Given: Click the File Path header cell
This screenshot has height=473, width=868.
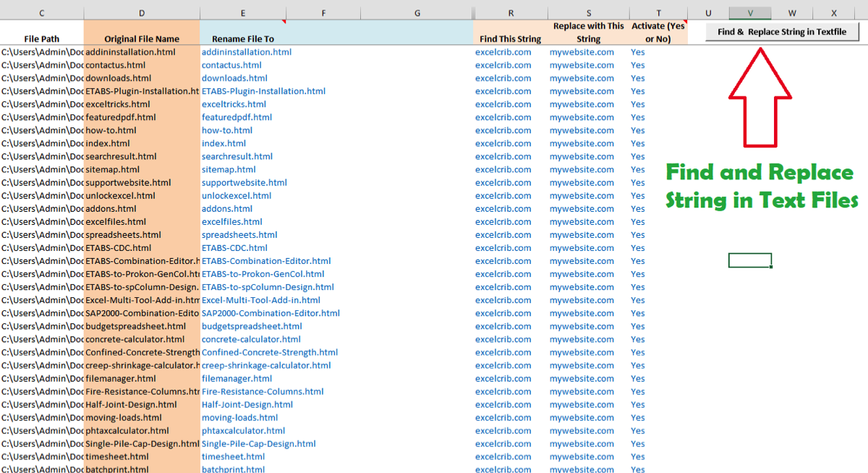Looking at the screenshot, I should (x=41, y=39).
